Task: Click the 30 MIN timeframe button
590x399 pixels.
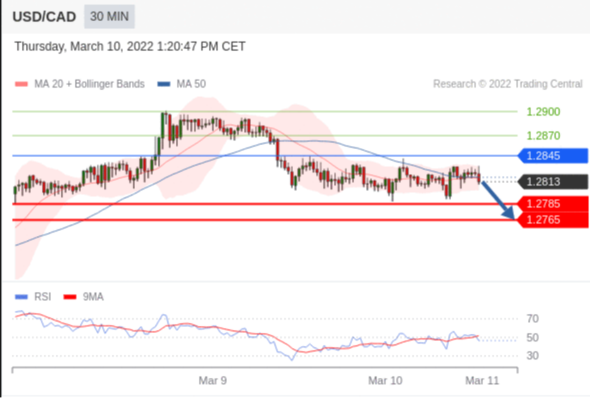Action: [109, 17]
